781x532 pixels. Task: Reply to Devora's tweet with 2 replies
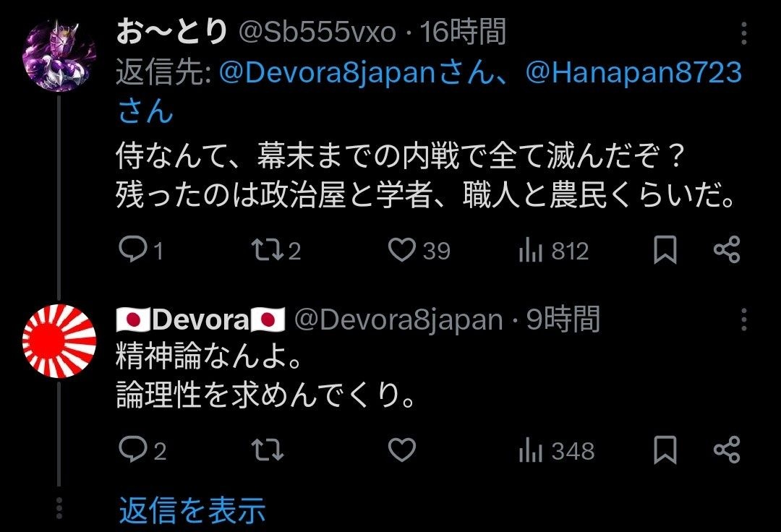132,450
